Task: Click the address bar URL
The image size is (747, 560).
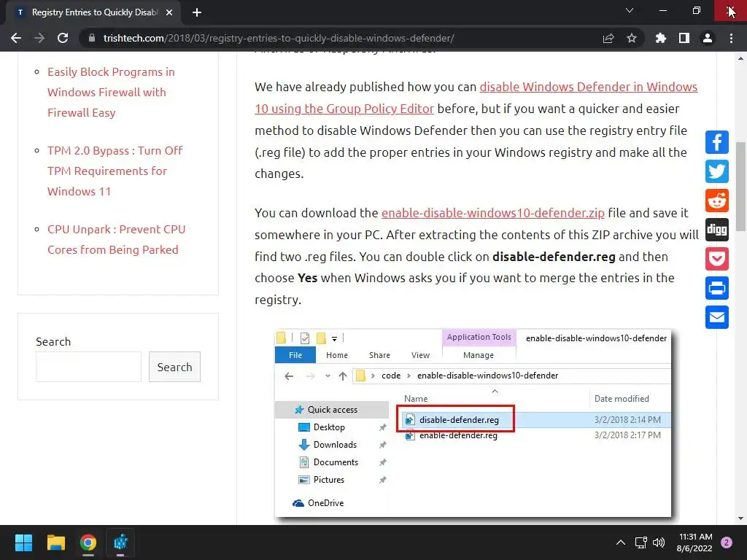Action: click(279, 38)
